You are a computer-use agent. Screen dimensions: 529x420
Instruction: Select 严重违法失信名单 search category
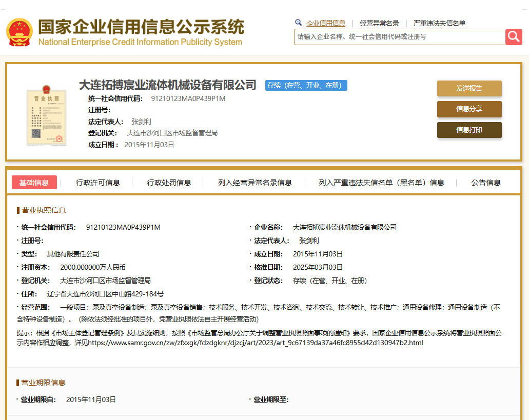pos(439,23)
